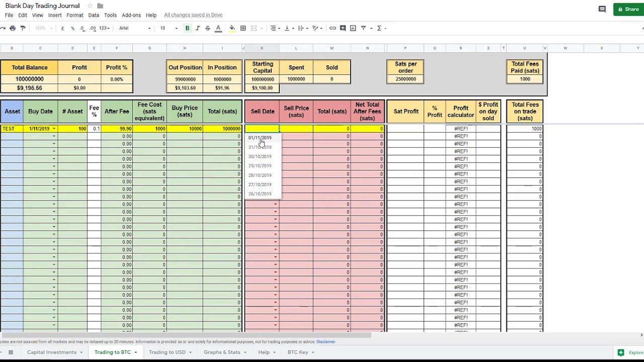Open Buy Date dropdown in the TEST row
Screen dimensions: 644x362
pyautogui.click(x=54, y=129)
